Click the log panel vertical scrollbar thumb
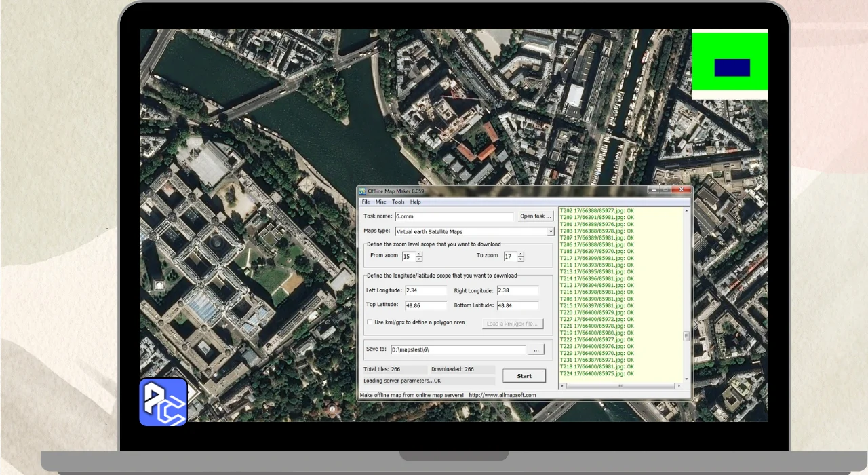868x475 pixels. [x=686, y=336]
